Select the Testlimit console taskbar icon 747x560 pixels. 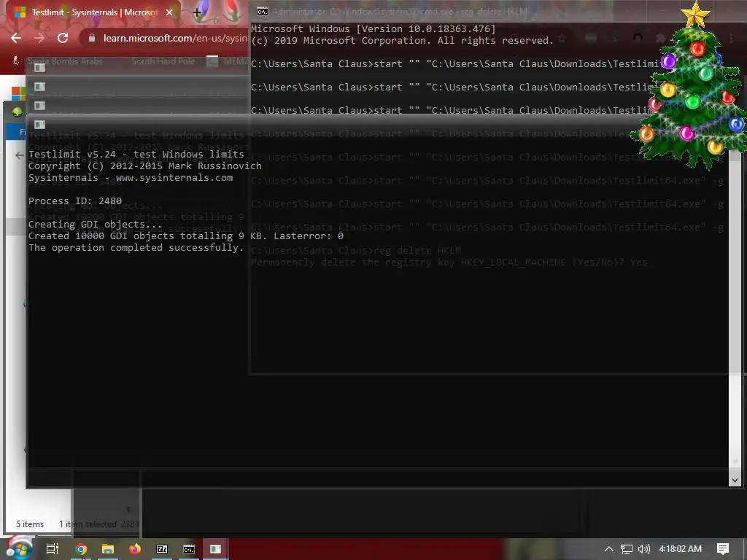tap(215, 549)
